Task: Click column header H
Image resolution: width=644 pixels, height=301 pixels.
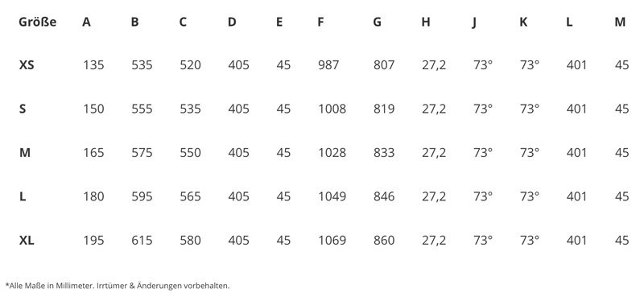Action: (x=426, y=22)
